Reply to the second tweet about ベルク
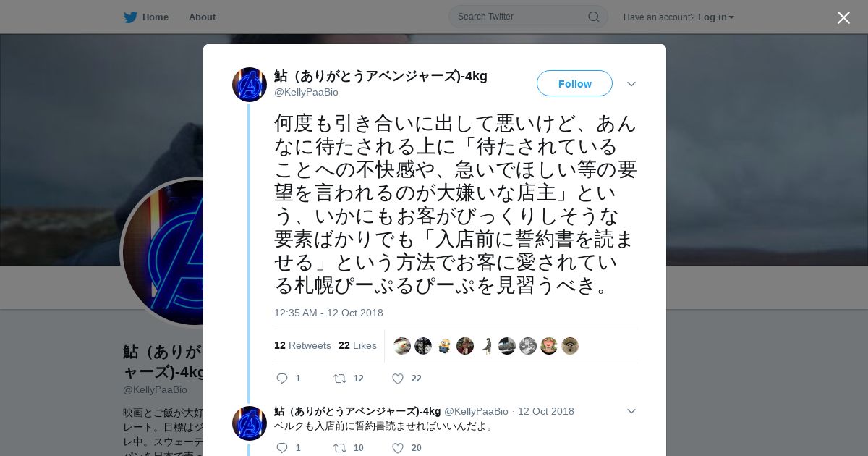868x456 pixels. [282, 448]
